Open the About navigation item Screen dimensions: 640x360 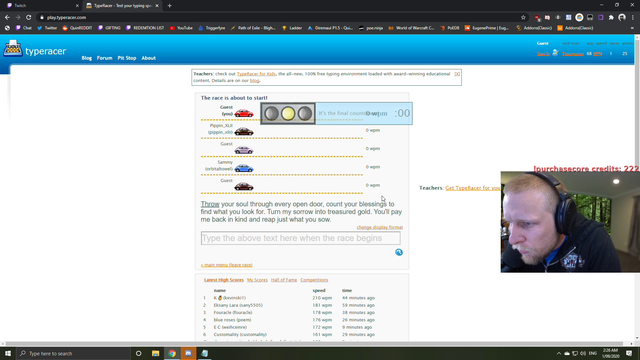tap(149, 58)
